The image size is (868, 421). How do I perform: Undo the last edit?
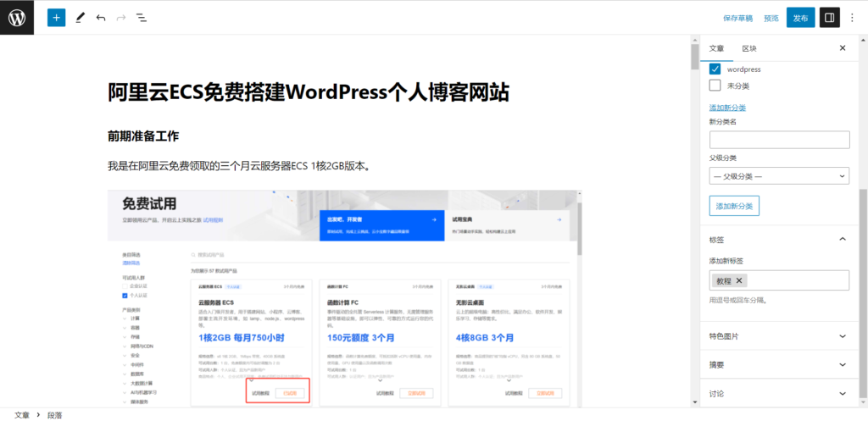click(101, 18)
